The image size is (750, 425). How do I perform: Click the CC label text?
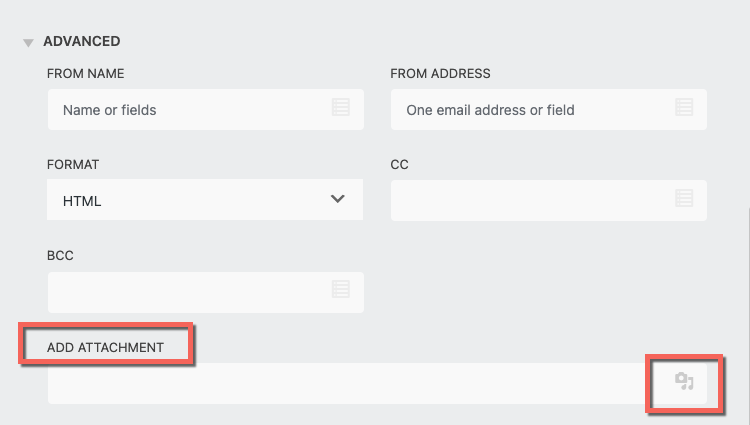tap(400, 164)
